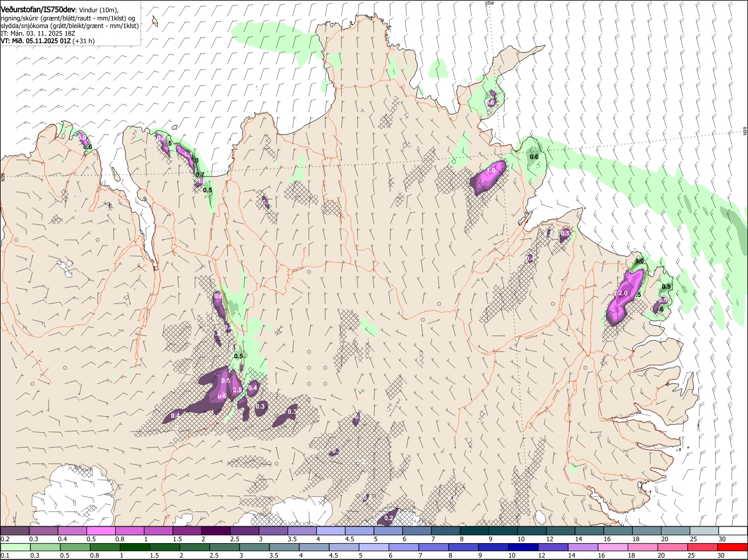The height and width of the screenshot is (560, 748).
Task: Select the palest green 0.1–0.3 legend swatch
Action: point(16,547)
